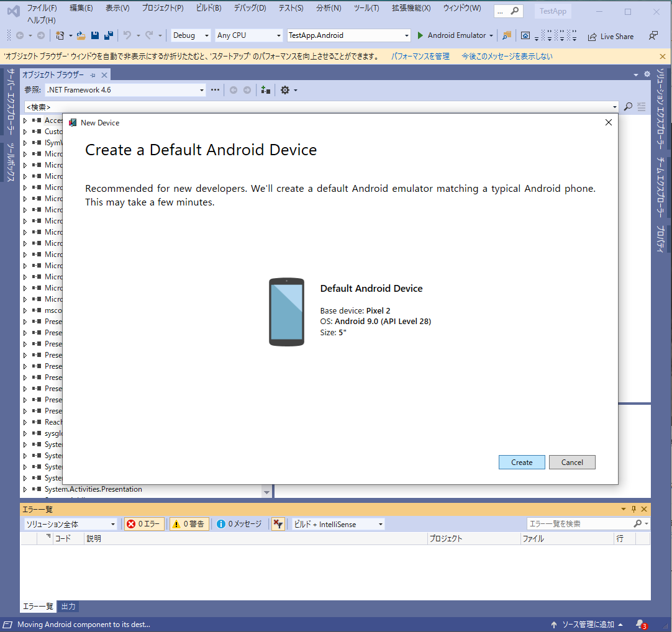Open Live Share from the toolbar icon
The width and height of the screenshot is (672, 632).
tap(611, 36)
